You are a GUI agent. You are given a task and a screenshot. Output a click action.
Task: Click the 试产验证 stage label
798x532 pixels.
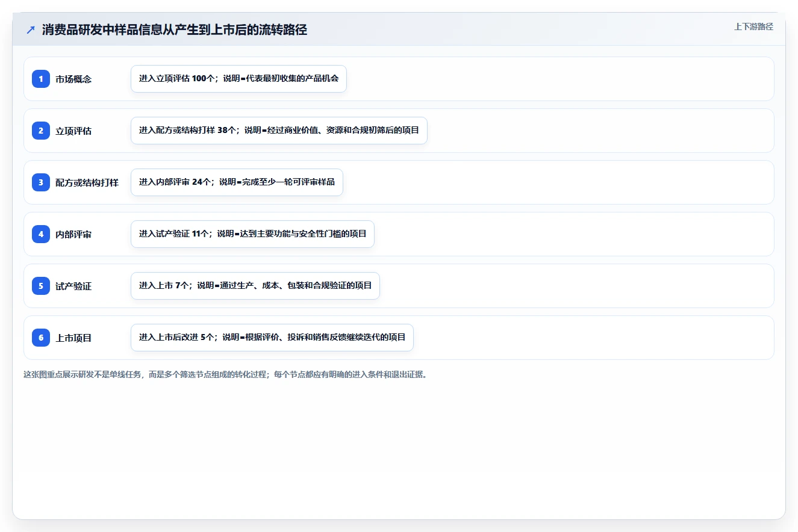[73, 286]
